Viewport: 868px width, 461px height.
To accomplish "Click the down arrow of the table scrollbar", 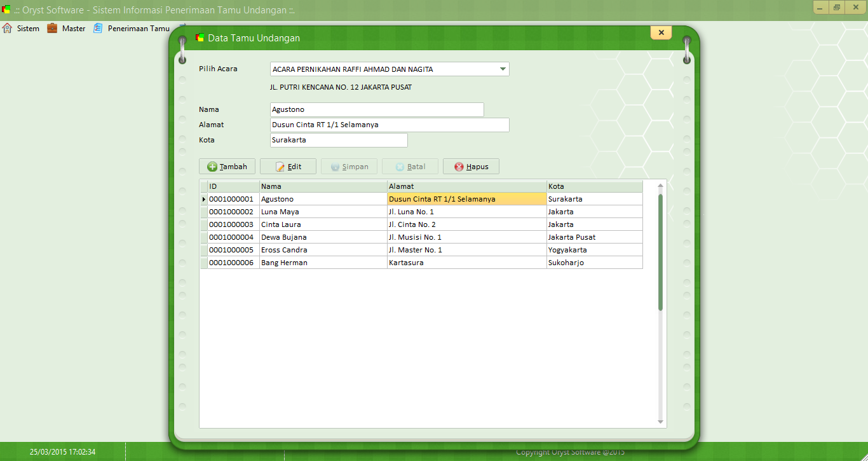I will pyautogui.click(x=661, y=421).
